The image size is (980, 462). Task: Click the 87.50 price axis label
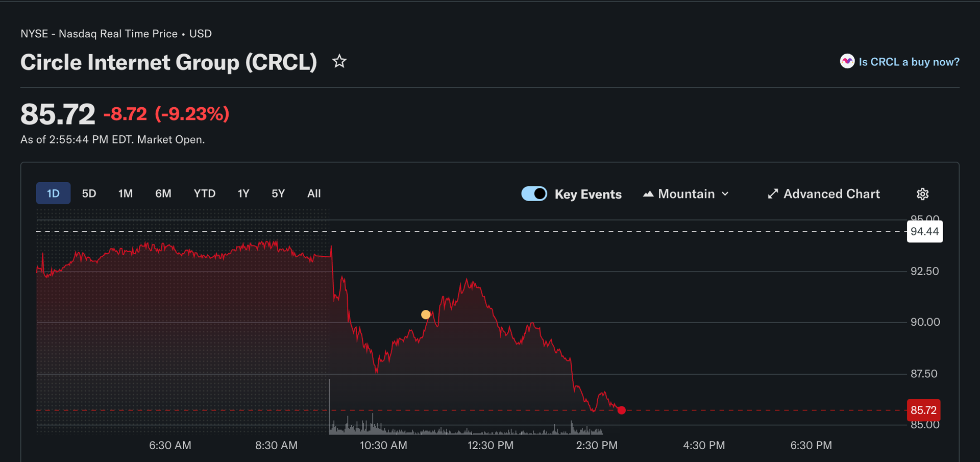point(924,374)
